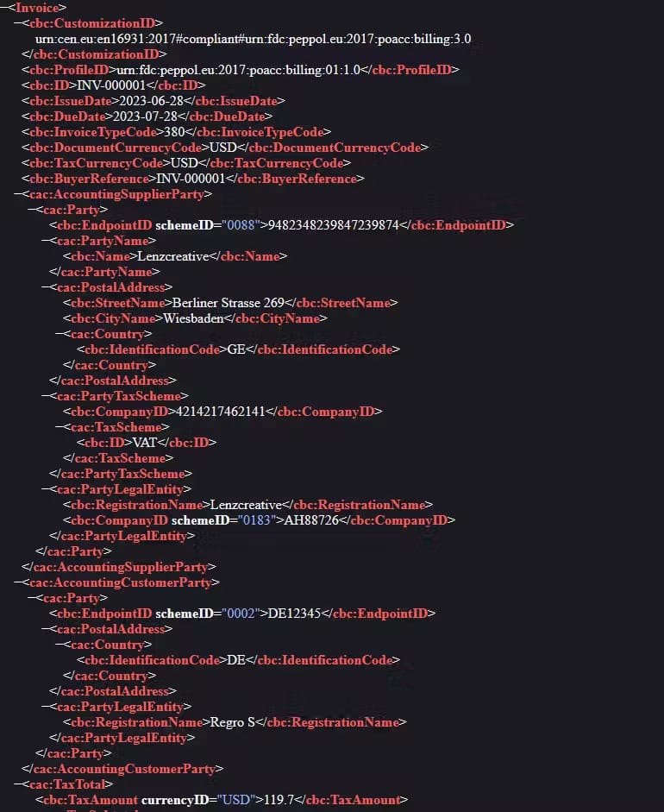Image resolution: width=664 pixels, height=812 pixels.
Task: Collapse the root Invoice element
Action: coord(3,8)
